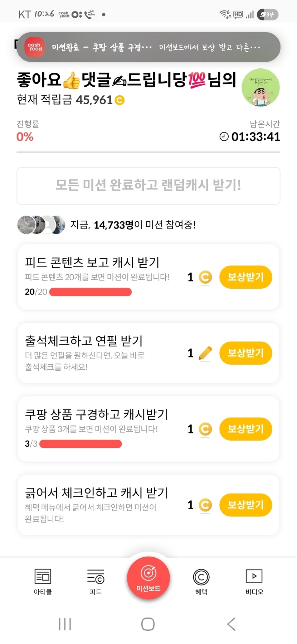Claim reward for 쿠팡 상품 구경 mission

[x=245, y=429]
